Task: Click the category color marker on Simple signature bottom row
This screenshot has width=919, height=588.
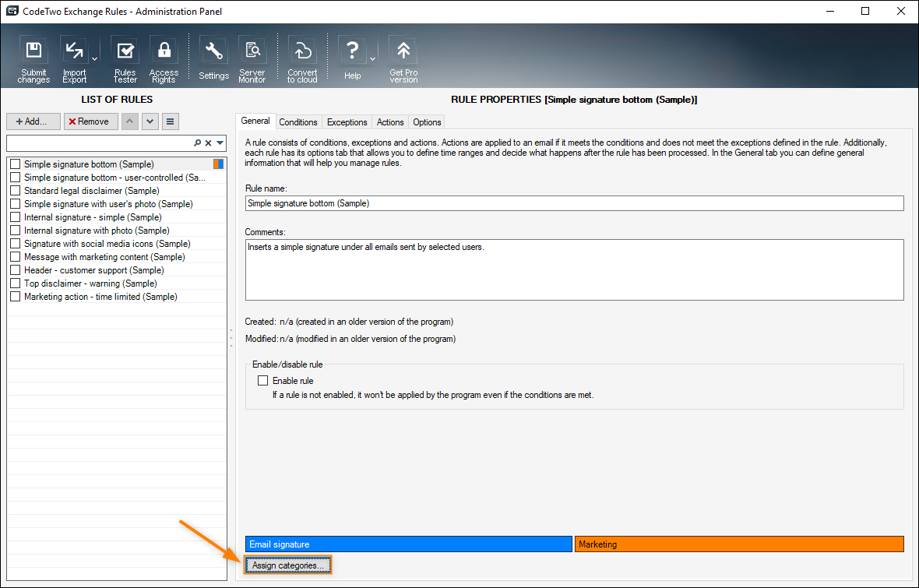Action: click(x=219, y=164)
